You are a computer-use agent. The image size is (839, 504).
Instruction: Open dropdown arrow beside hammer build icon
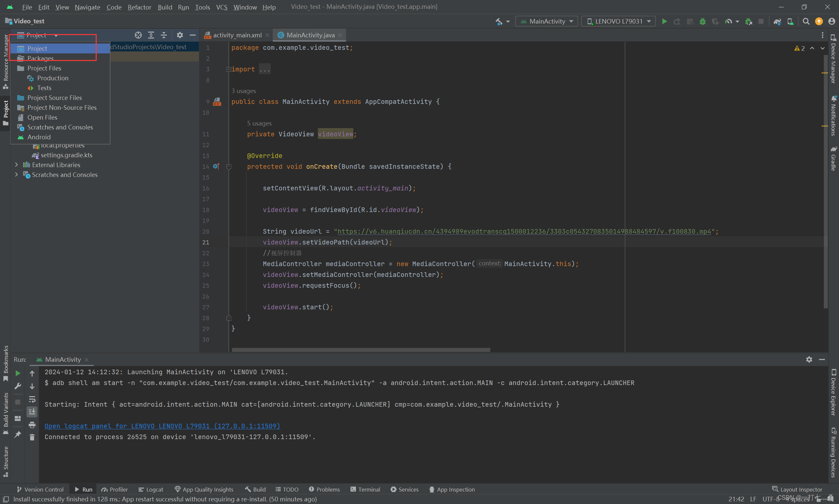point(508,21)
